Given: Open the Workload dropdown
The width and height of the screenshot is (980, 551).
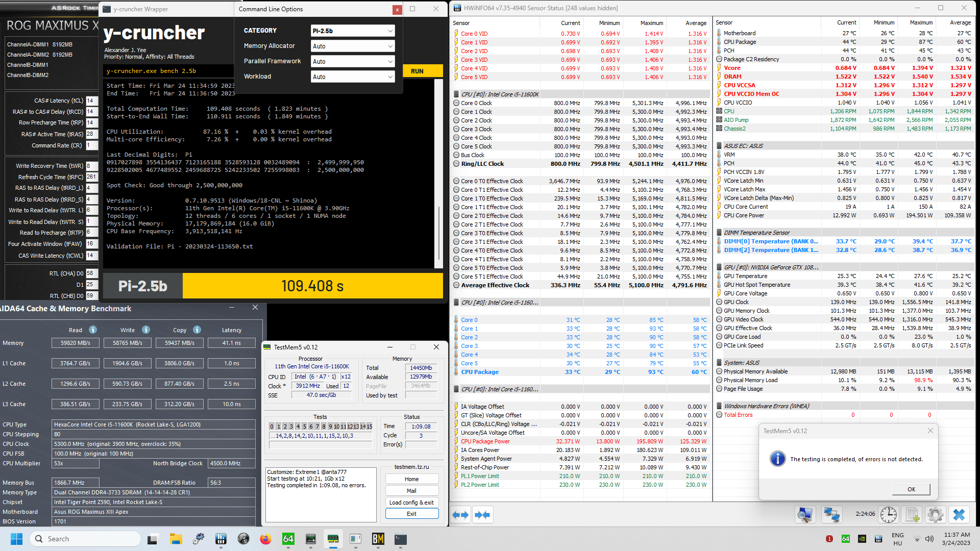Looking at the screenshot, I should 353,77.
